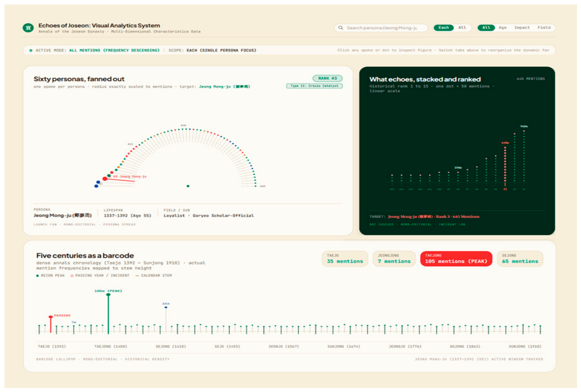Click the lifespan '1337-1392 (Age 55)' text

(x=127, y=216)
